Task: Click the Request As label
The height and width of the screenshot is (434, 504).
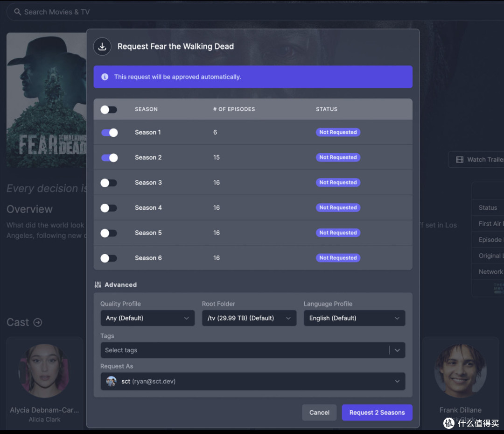Action: pyautogui.click(x=117, y=366)
